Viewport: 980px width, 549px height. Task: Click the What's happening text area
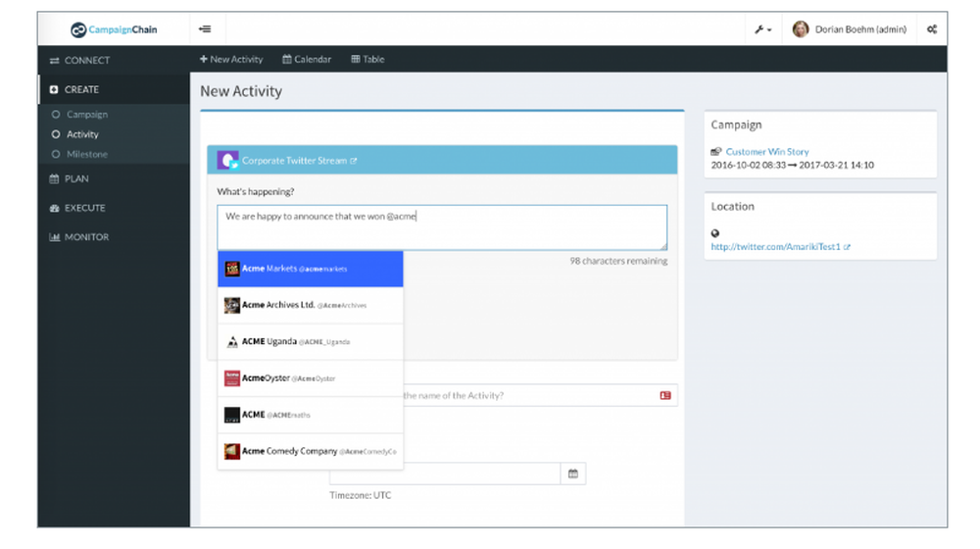pyautogui.click(x=442, y=227)
